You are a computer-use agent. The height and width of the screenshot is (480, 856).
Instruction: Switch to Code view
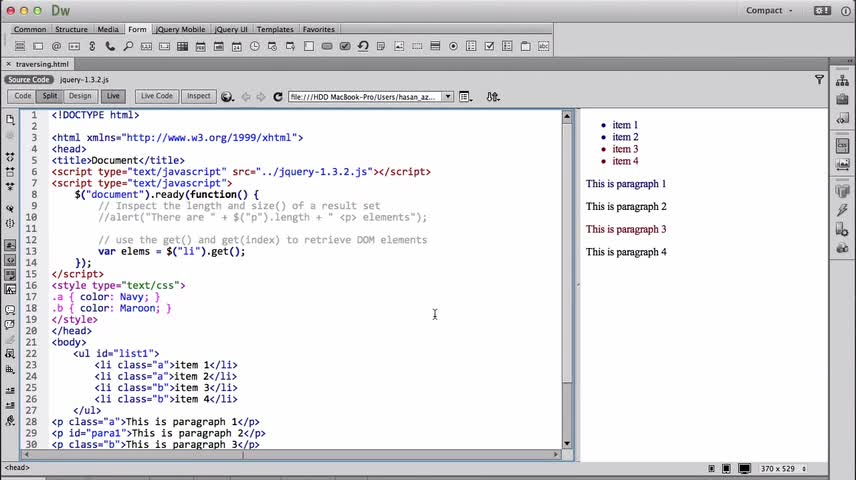coord(22,96)
